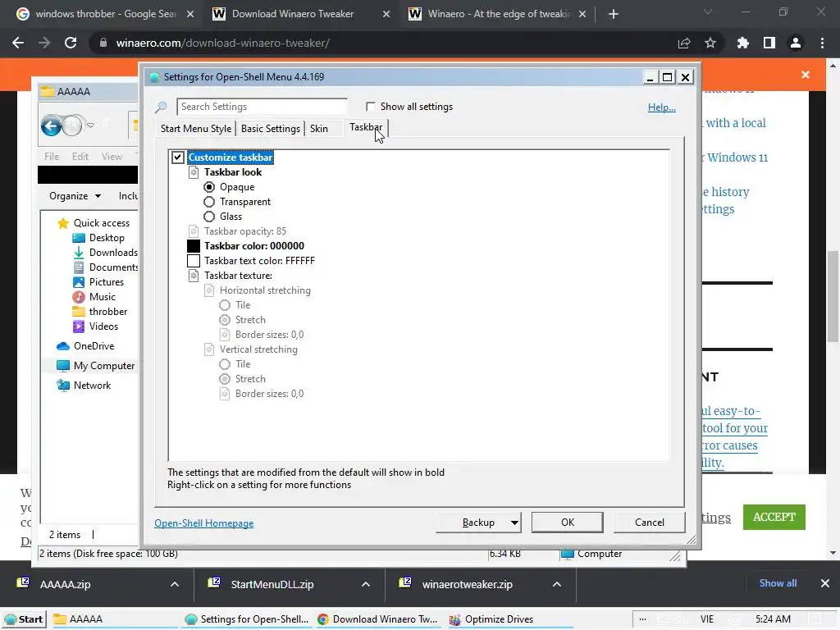Image resolution: width=840 pixels, height=630 pixels.
Task: Open Music folder in Explorer sidebar
Action: (94, 297)
